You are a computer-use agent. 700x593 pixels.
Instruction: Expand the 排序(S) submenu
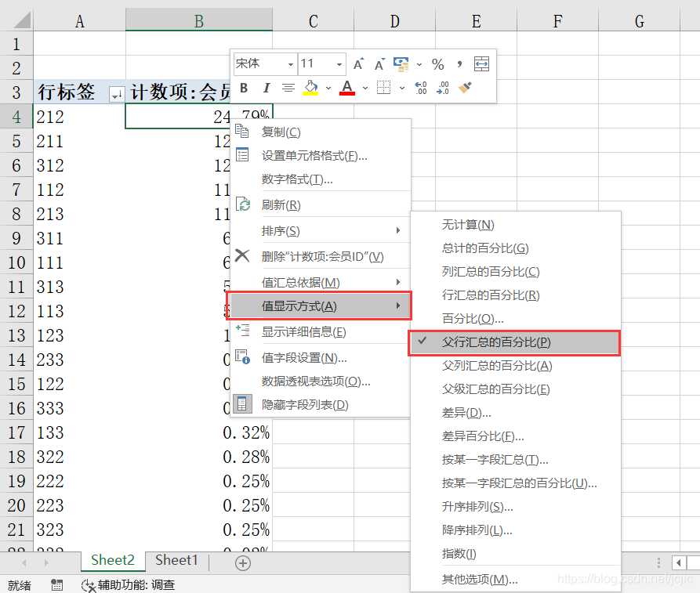click(x=321, y=230)
